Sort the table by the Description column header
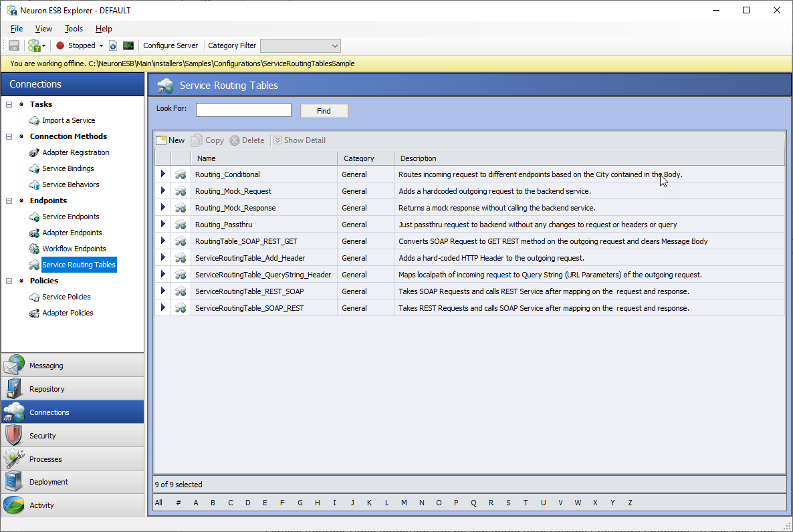 [x=589, y=158]
